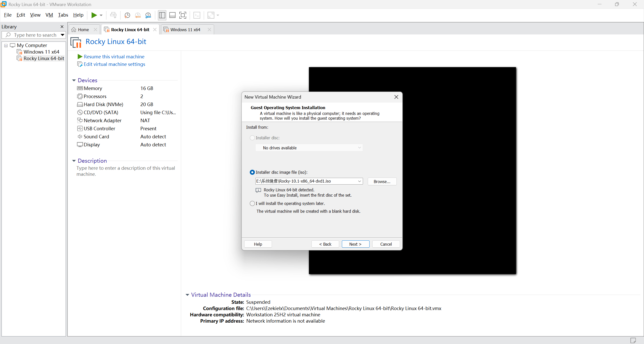The width and height of the screenshot is (644, 344).
Task: Toggle the thumbnail bar view icon
Action: point(172,15)
